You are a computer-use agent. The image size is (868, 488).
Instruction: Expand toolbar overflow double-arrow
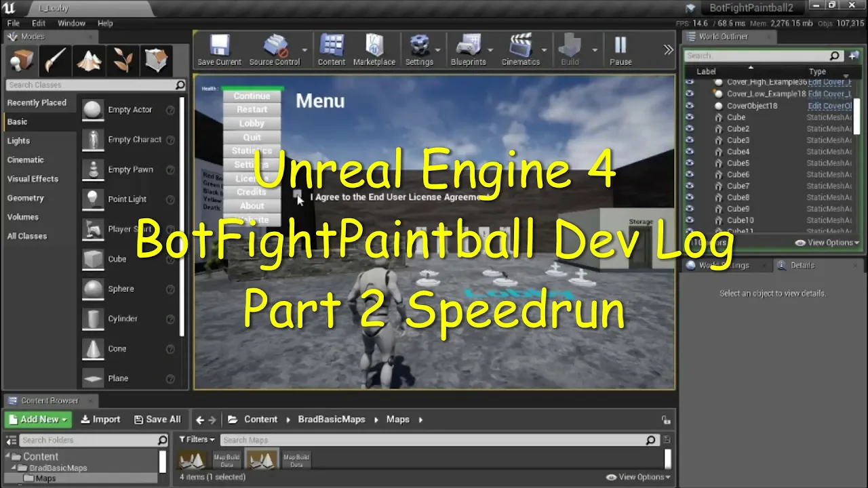tap(669, 50)
